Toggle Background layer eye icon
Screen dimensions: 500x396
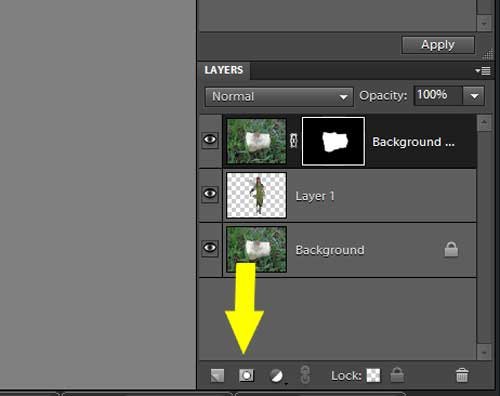click(x=210, y=248)
